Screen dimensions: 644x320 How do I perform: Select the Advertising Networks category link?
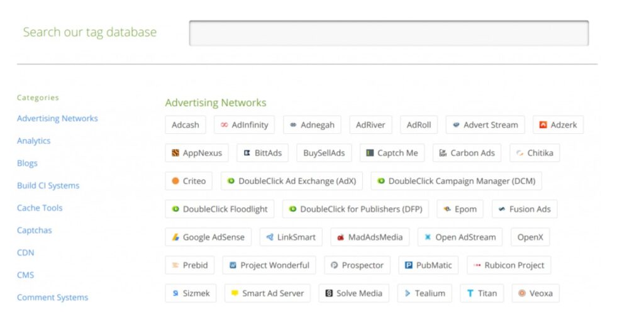click(57, 118)
